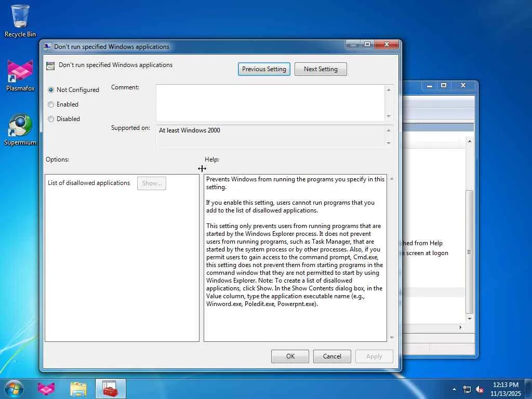Click the Help text describing the setting
This screenshot has width=532, height=399.
tap(295, 242)
